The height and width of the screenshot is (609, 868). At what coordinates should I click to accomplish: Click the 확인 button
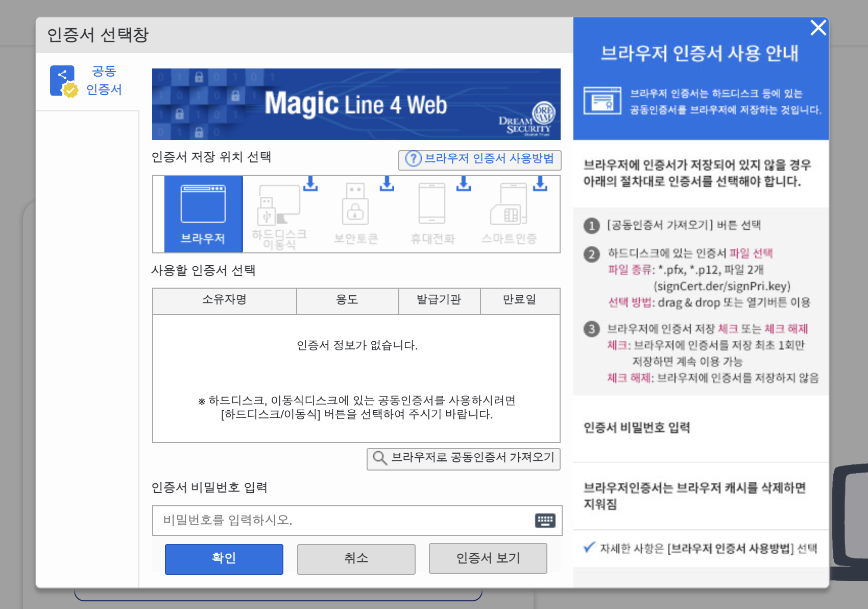[224, 558]
